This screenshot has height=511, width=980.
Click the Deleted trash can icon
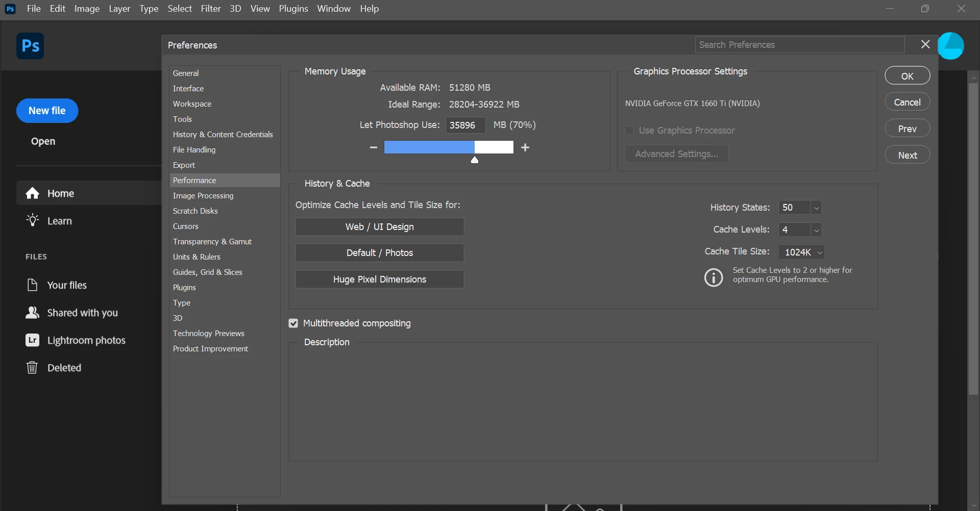click(32, 367)
